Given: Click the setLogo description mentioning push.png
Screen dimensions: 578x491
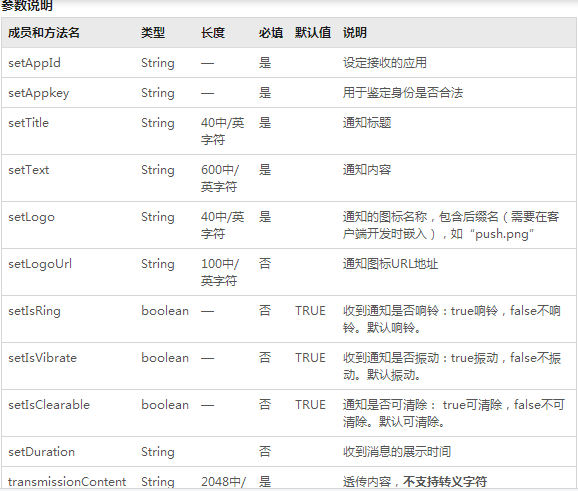Looking at the screenshot, I should click(x=451, y=225).
